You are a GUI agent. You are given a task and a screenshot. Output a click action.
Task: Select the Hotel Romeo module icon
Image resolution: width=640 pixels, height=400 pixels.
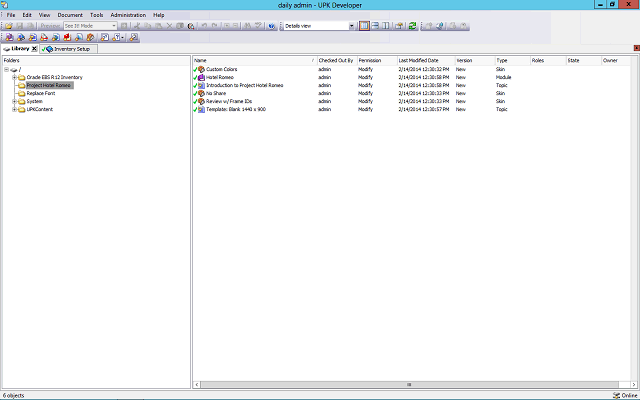pyautogui.click(x=201, y=77)
